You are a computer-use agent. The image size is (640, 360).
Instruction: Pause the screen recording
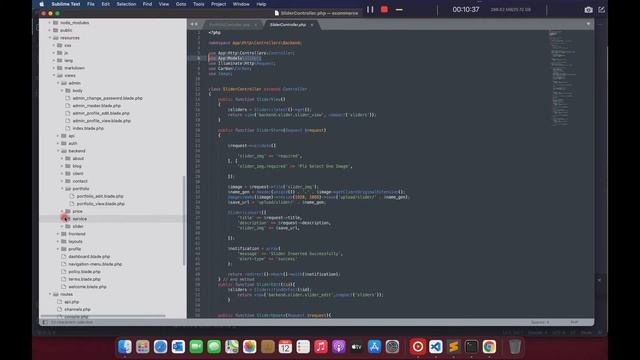point(370,9)
